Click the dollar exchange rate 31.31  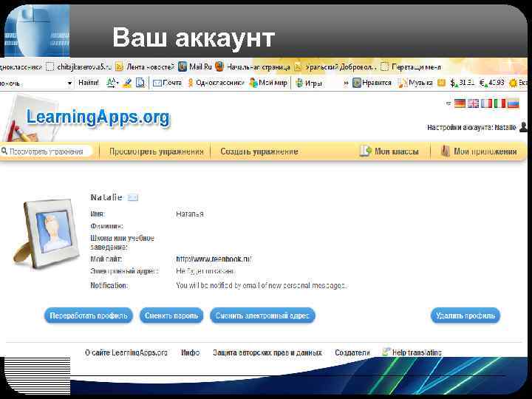tap(462, 83)
